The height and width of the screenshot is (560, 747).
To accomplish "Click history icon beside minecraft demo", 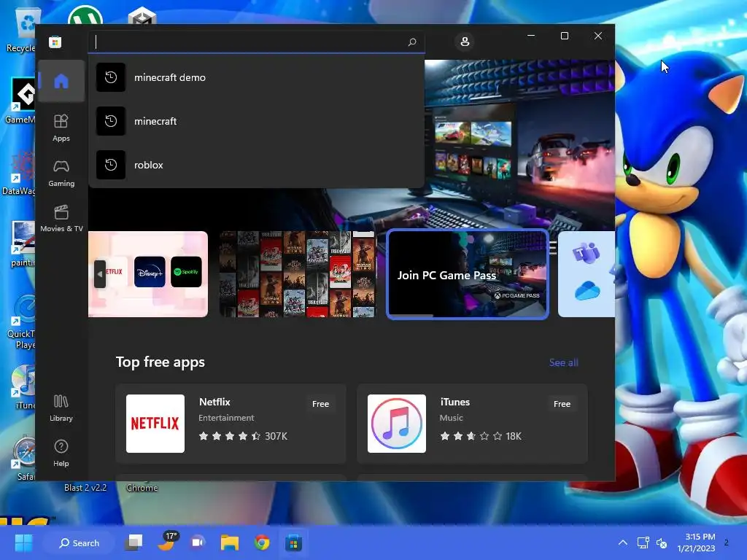I will point(111,77).
